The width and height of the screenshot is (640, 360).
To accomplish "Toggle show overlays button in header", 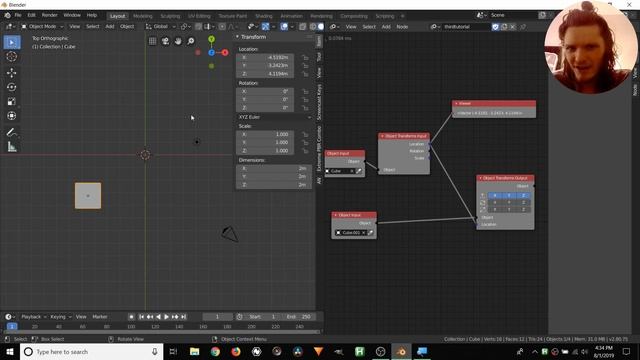I will point(284,27).
